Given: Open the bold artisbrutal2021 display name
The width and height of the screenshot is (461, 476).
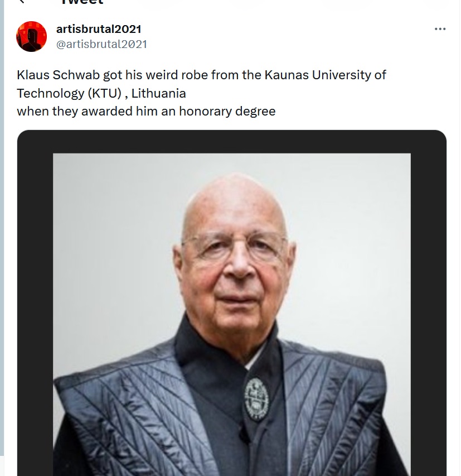Looking at the screenshot, I should (99, 29).
